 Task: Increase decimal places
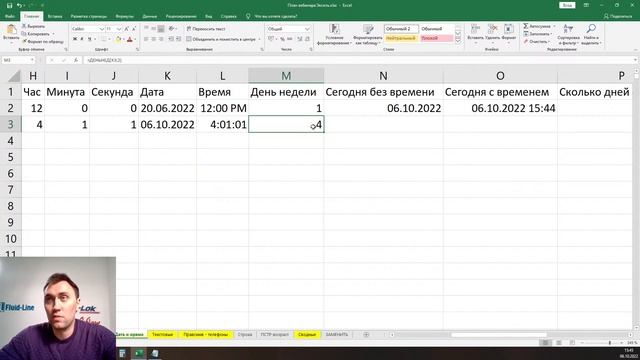point(299,39)
